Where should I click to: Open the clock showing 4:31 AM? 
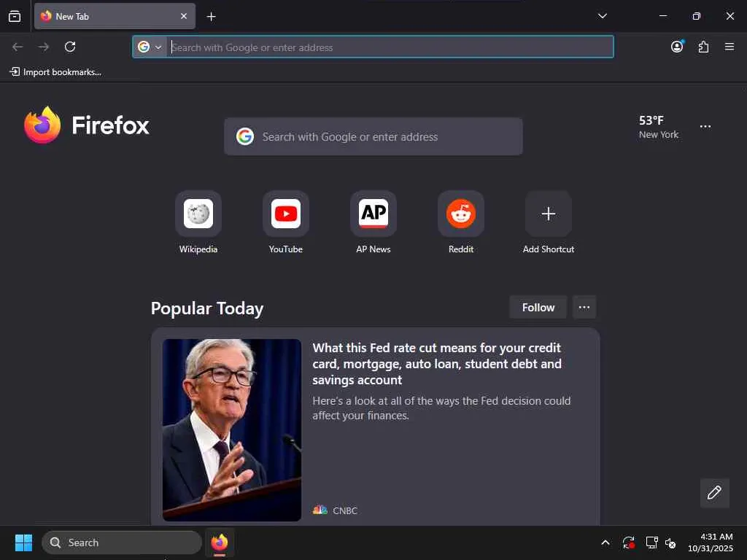pyautogui.click(x=711, y=542)
